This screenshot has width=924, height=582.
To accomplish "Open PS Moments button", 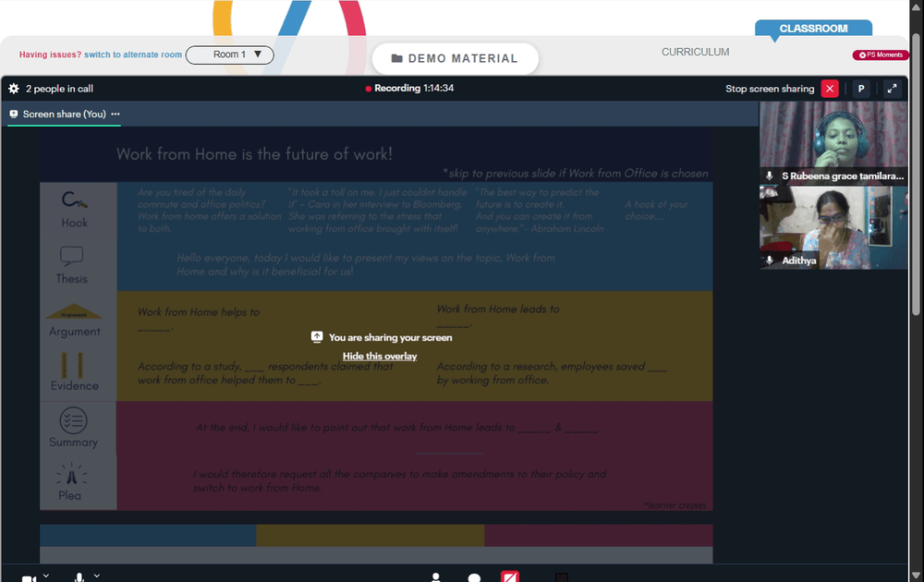I will 881,55.
